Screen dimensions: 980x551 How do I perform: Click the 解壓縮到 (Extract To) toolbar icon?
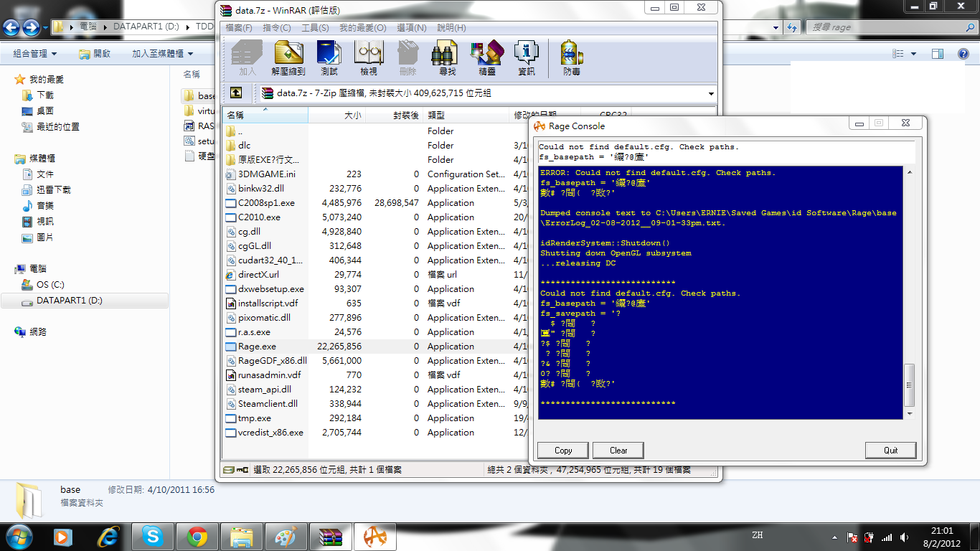click(x=288, y=58)
